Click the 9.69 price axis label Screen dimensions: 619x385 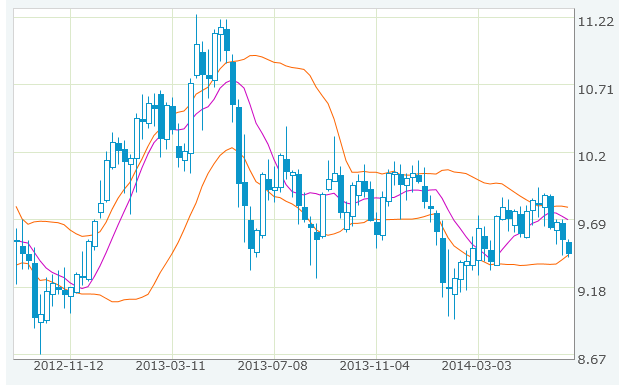point(592,225)
